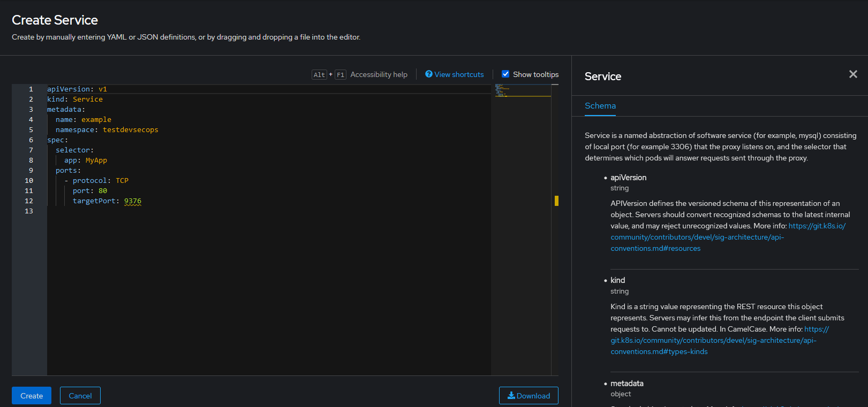Close the Service schema side panel
The width and height of the screenshot is (868, 407).
[853, 74]
